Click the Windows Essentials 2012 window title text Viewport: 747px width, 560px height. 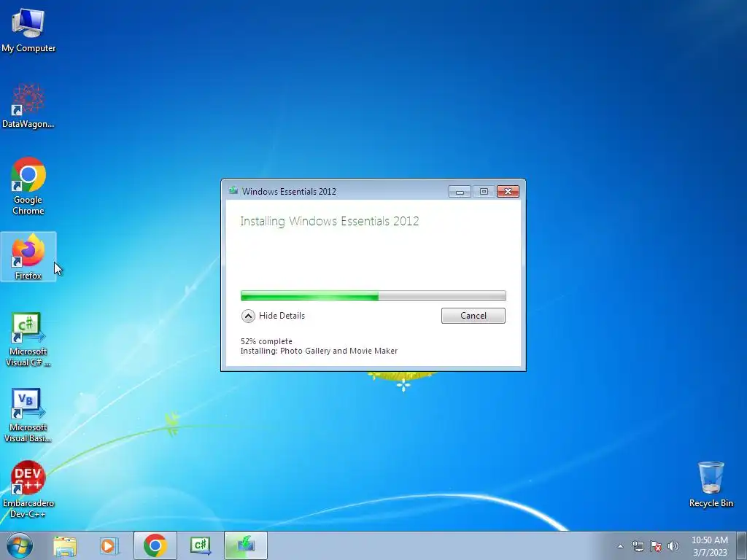click(x=289, y=192)
